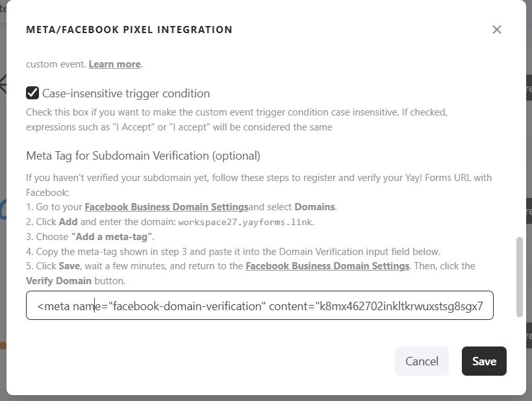Click the bold 'Add' word in step 2
This screenshot has height=401, width=532.
pos(68,222)
